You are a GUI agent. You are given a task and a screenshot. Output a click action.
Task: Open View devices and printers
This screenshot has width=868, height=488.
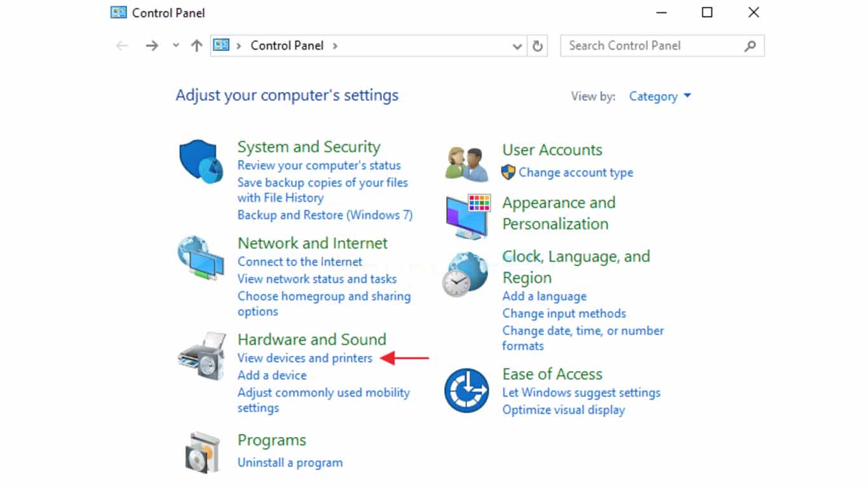coord(304,358)
